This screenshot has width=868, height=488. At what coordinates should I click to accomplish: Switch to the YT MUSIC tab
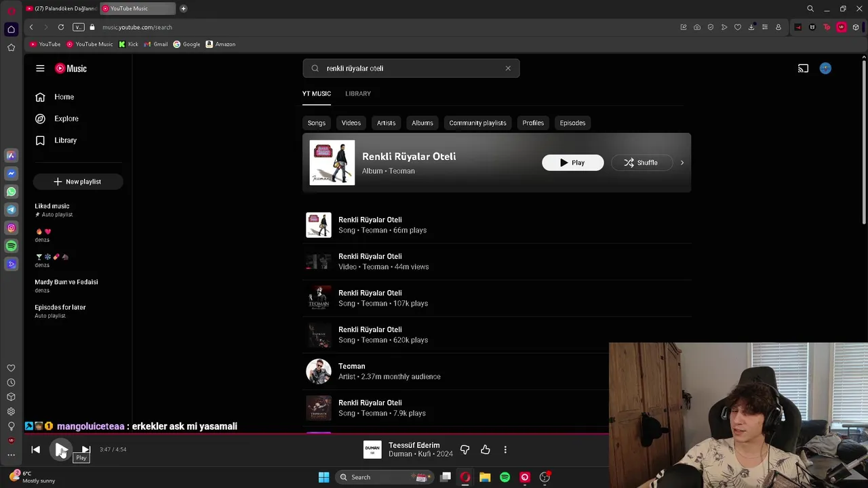tap(317, 94)
